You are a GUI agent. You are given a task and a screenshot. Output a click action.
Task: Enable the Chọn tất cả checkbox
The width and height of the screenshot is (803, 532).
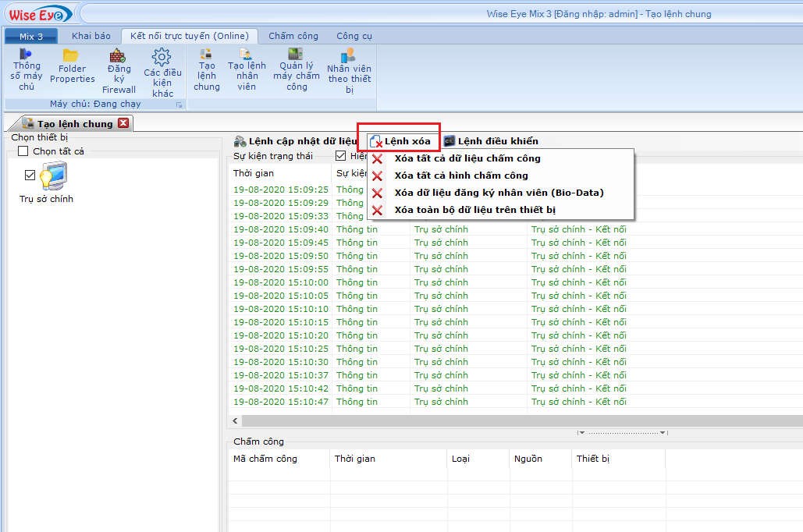[23, 151]
